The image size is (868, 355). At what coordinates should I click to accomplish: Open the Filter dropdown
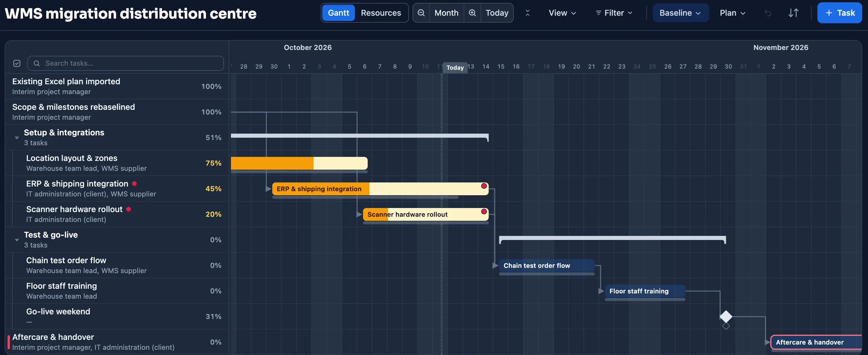click(614, 13)
